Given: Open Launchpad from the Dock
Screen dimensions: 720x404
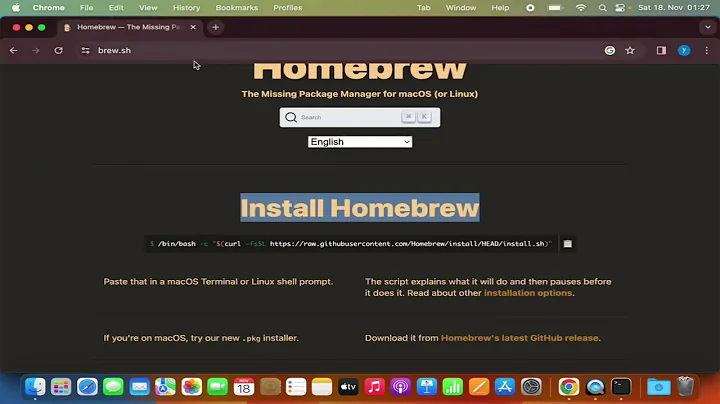Looking at the screenshot, I should click(61, 387).
